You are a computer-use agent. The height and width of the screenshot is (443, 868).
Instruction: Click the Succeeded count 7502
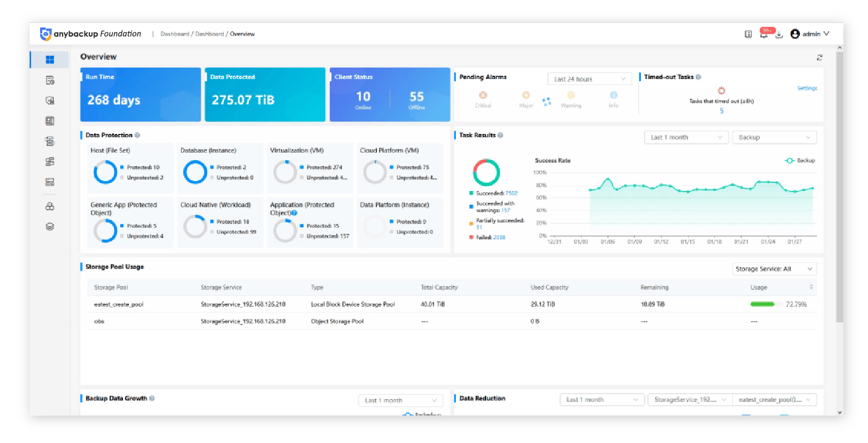[x=511, y=193]
